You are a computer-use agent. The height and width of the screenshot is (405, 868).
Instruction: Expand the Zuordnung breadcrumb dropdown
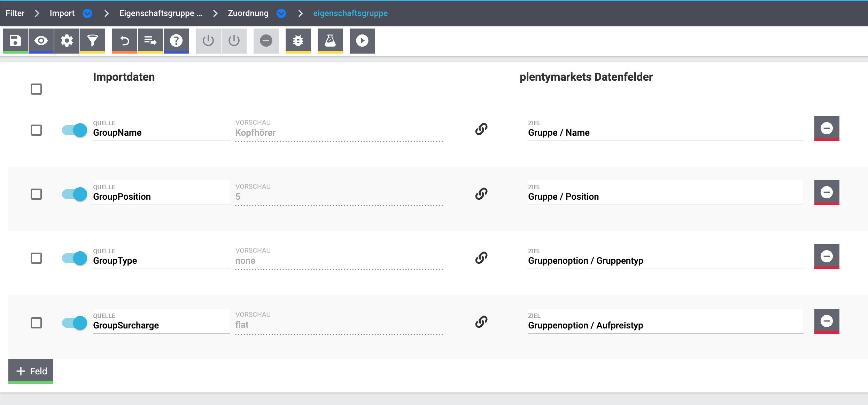[x=281, y=13]
